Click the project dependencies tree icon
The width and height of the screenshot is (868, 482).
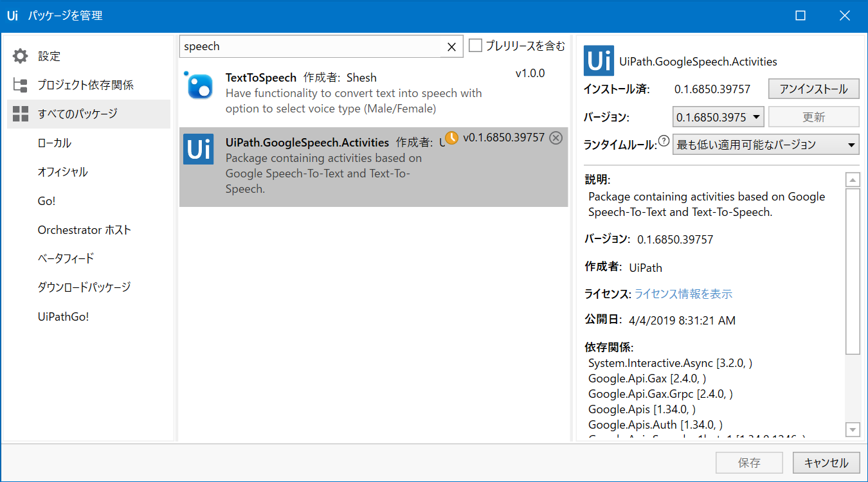(x=21, y=85)
